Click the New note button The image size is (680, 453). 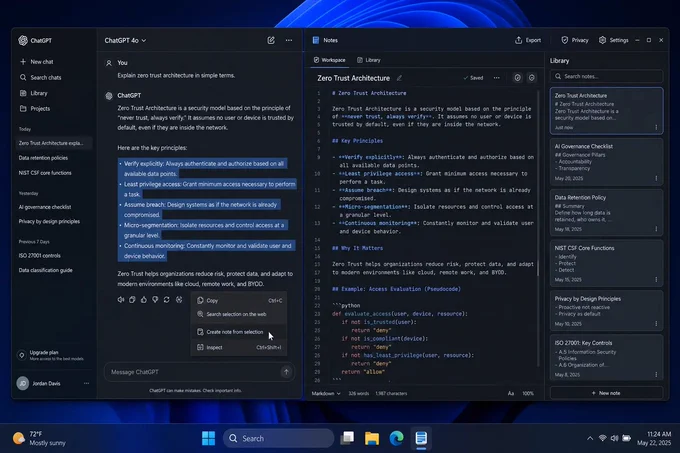606,393
